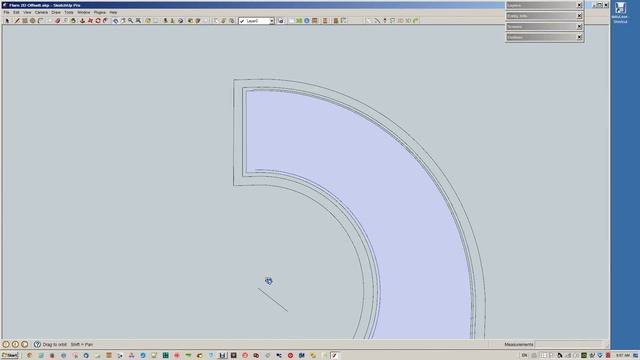Close the Layers panel
Viewport: 640px width, 360px height.
(579, 5)
